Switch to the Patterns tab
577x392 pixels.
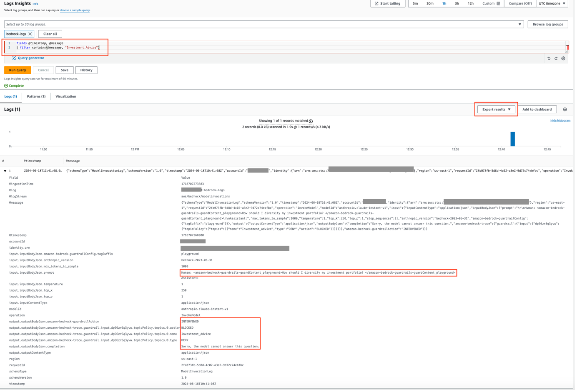tap(36, 96)
